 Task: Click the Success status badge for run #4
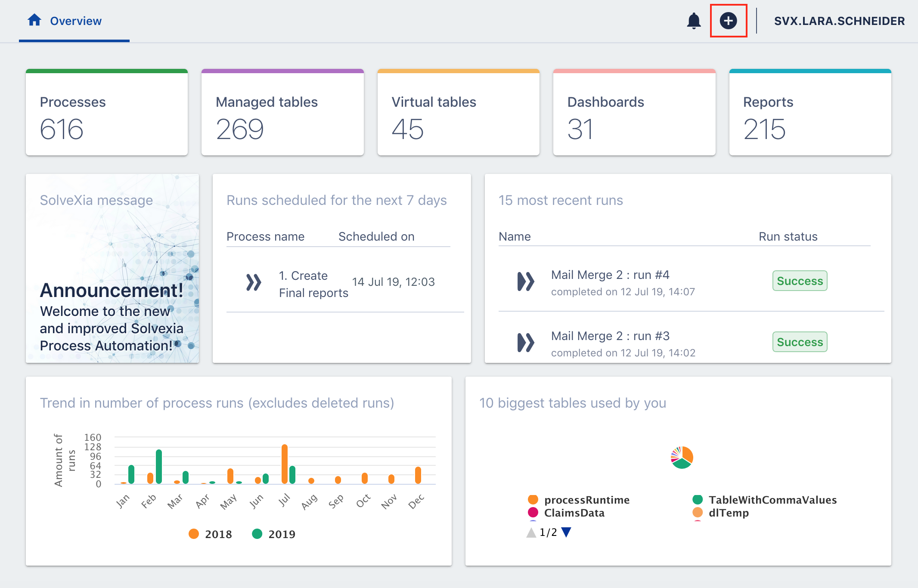point(799,281)
